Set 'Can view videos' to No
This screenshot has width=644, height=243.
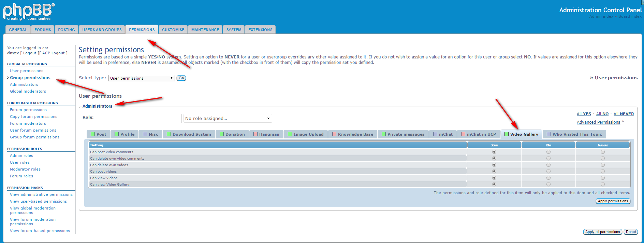click(x=548, y=178)
